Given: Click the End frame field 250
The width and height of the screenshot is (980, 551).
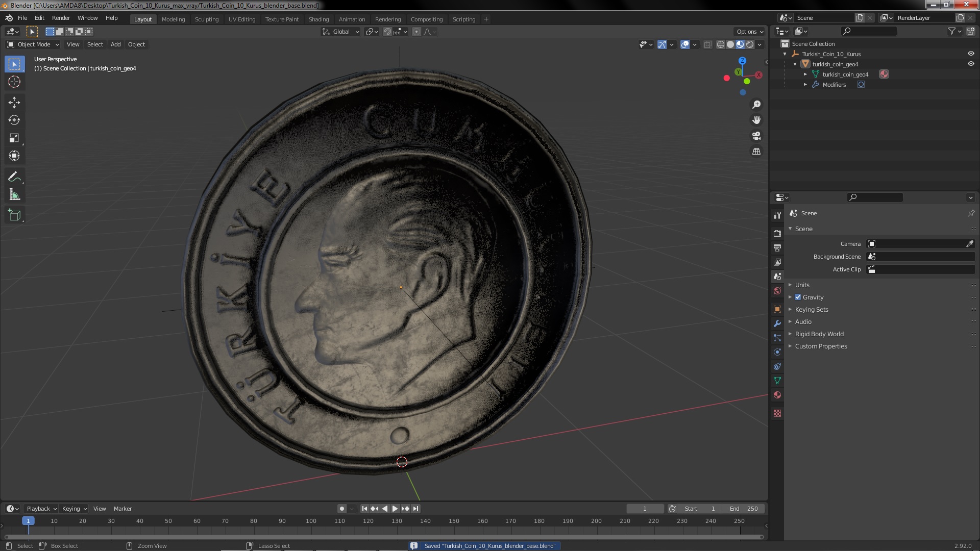Looking at the screenshot, I should [x=744, y=509].
